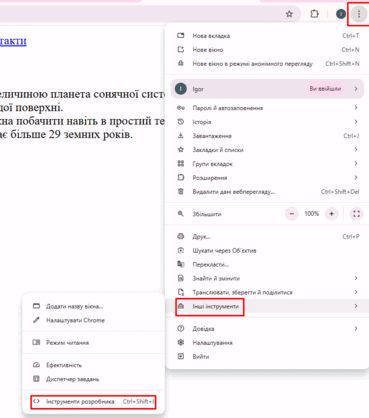
Task: Click the grid icon beside 'Групи вкладок'
Action: click(x=181, y=163)
